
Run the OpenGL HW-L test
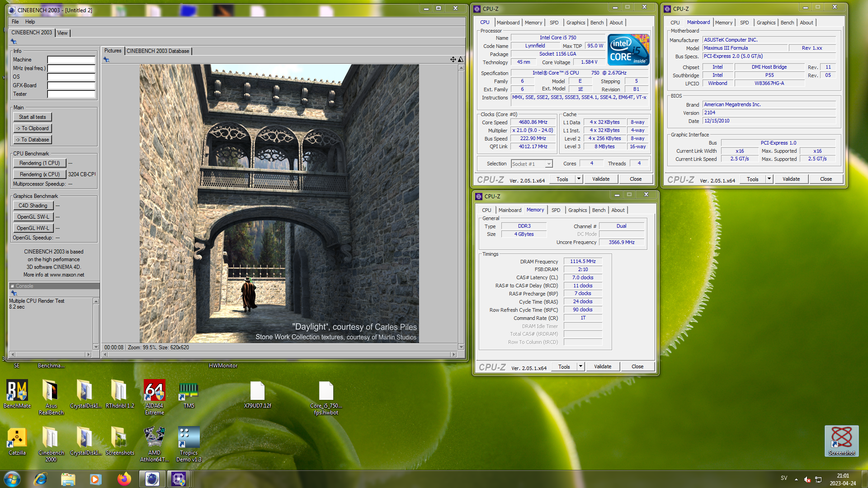[33, 228]
